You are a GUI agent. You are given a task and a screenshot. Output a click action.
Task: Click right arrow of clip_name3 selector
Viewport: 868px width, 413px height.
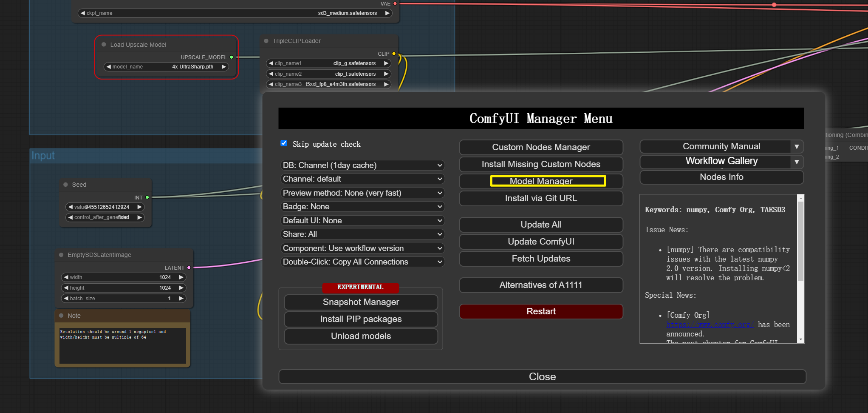coord(386,84)
